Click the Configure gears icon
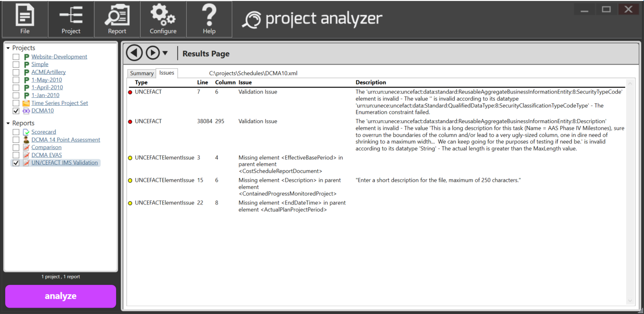 tap(163, 20)
